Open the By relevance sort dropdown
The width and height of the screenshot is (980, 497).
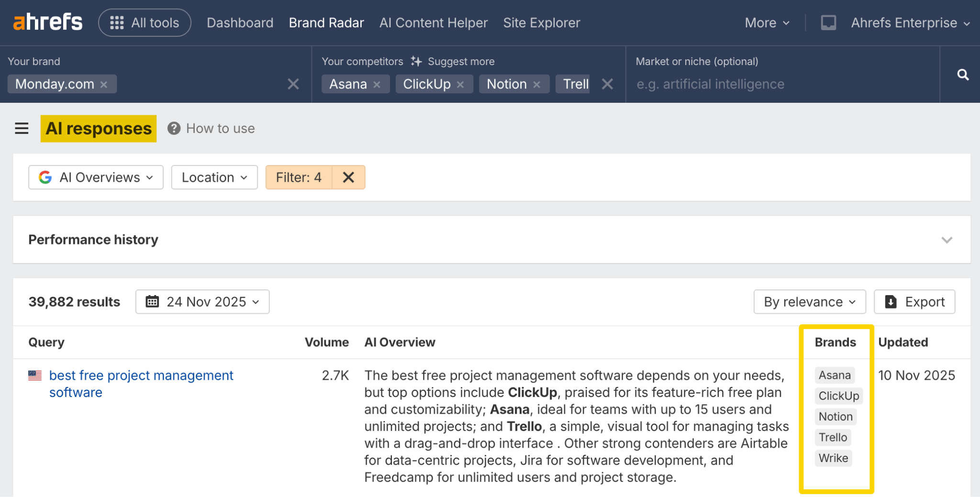(809, 302)
